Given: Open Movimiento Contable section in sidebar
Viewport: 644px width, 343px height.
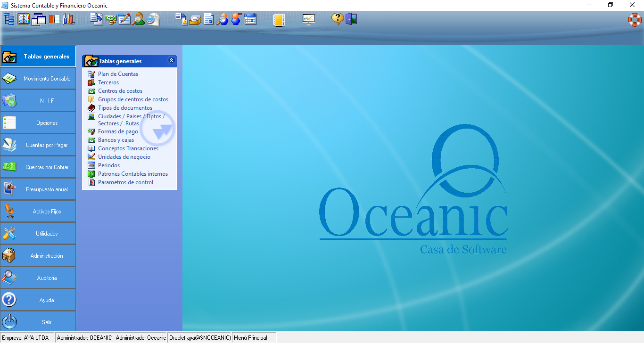Looking at the screenshot, I should [38, 79].
